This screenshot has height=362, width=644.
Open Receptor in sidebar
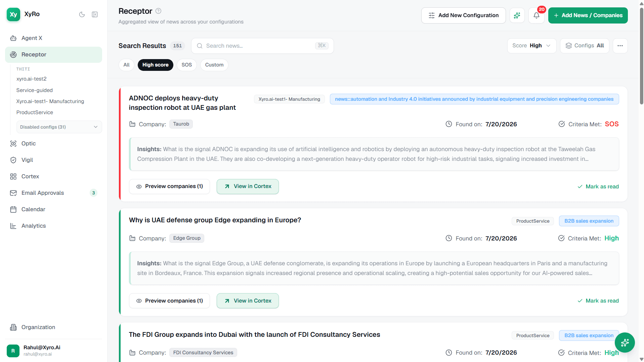(x=53, y=54)
